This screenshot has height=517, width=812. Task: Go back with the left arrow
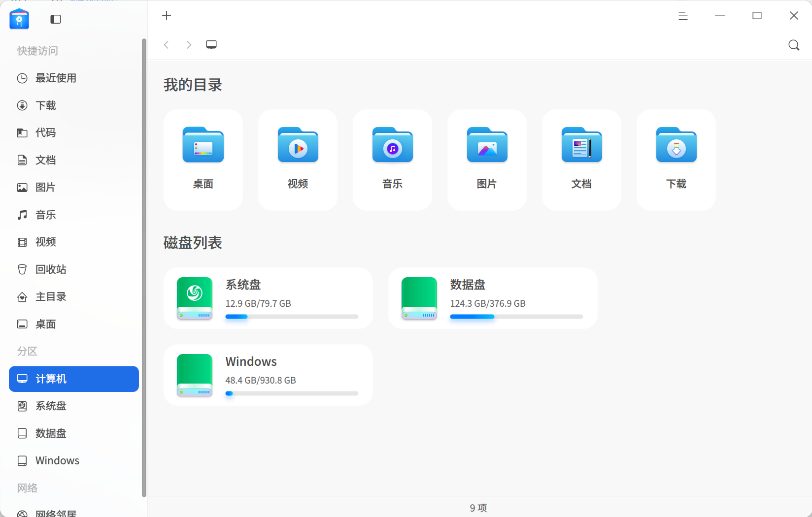point(167,45)
